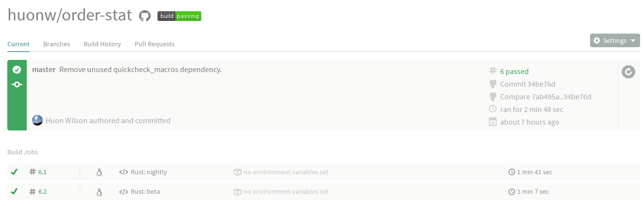The width and height of the screenshot is (644, 204).
Task: Click Linux penguin icon for job 6.2
Action: pyautogui.click(x=99, y=191)
